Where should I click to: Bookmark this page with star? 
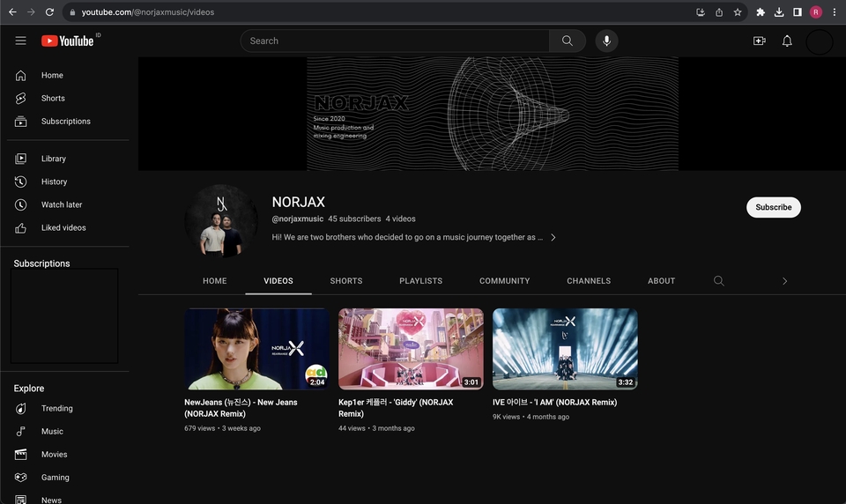(x=738, y=11)
